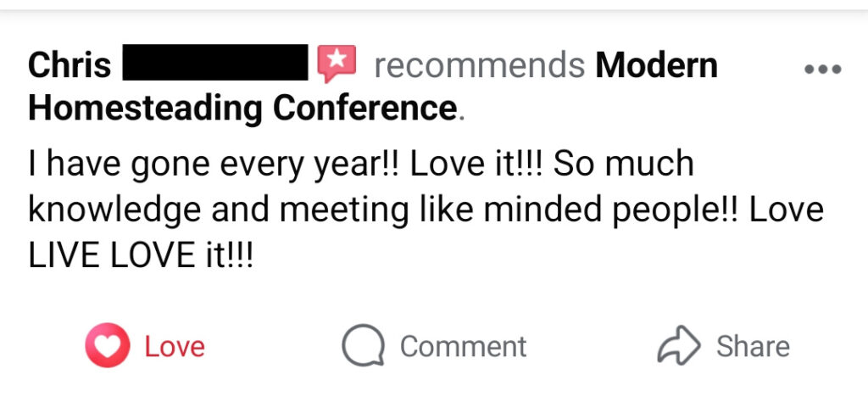
Task: Remove the Love reaction via its red label
Action: (x=175, y=347)
